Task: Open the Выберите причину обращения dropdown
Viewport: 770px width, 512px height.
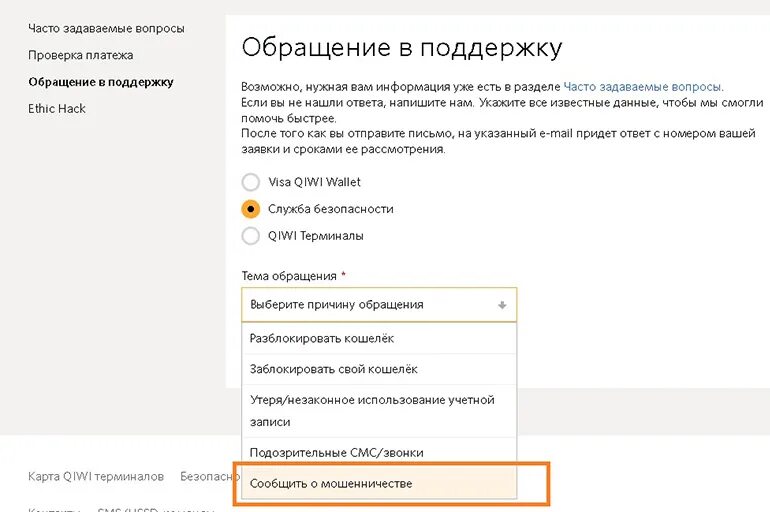Action: [379, 305]
